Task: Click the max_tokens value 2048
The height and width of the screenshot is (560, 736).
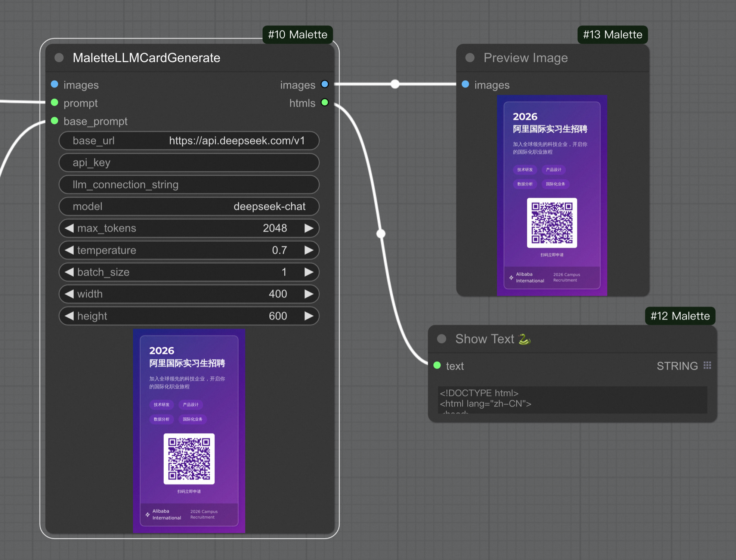Action: pos(275,228)
